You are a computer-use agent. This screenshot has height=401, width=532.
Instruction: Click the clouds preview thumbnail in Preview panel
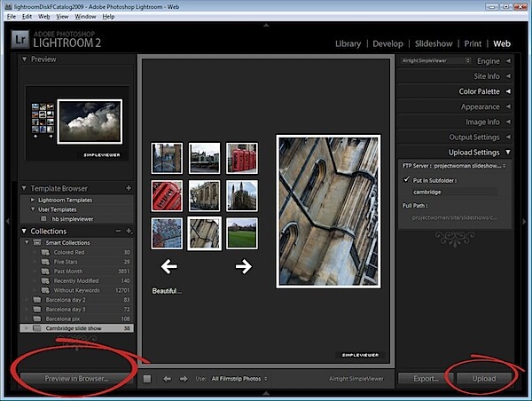tap(90, 122)
